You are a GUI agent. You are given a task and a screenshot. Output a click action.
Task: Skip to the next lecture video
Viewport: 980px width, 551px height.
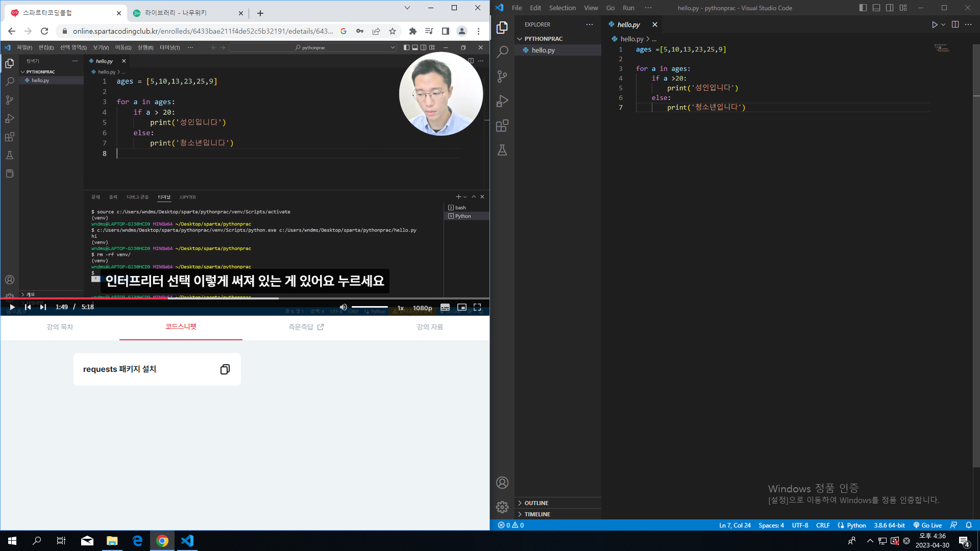point(43,307)
